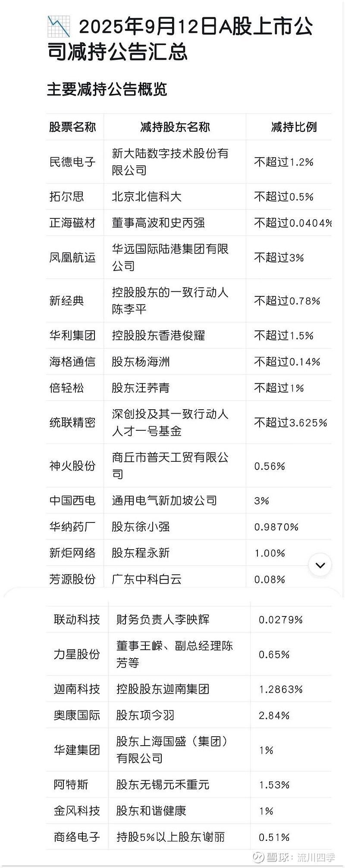Click the 不超过3.625% ratio cell

[x=290, y=423]
